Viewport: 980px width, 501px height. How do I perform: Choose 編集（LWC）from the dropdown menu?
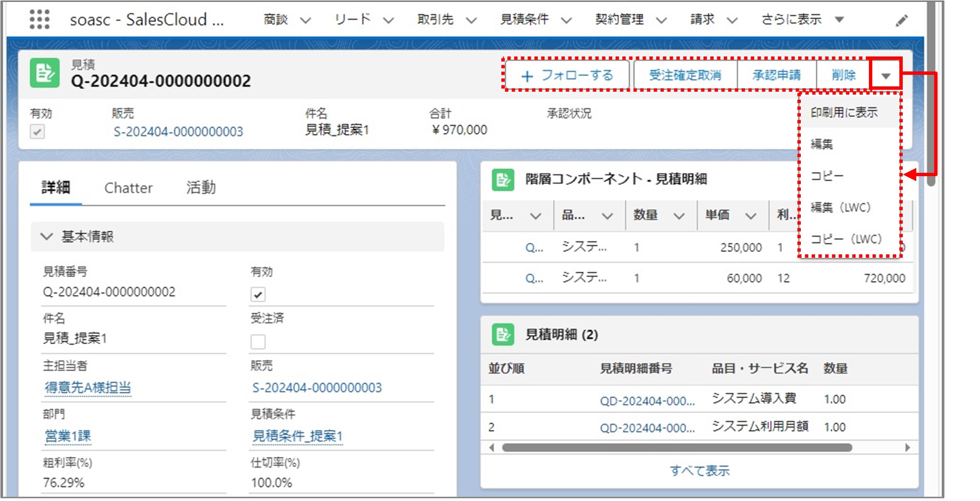pyautogui.click(x=849, y=208)
